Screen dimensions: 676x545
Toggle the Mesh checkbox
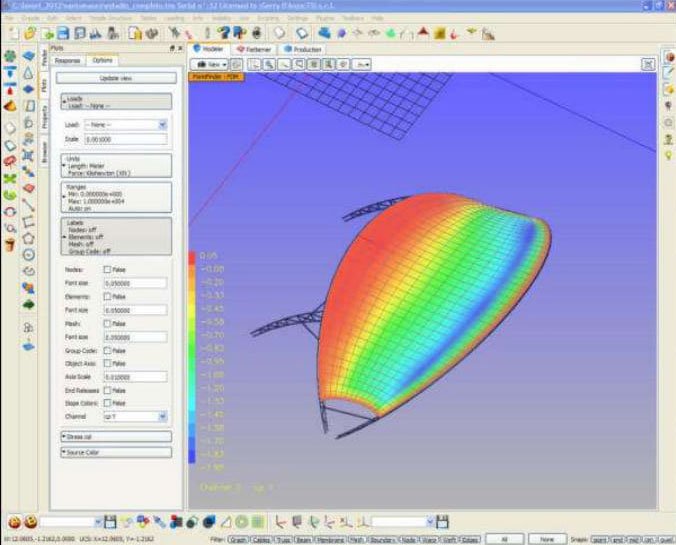(x=107, y=324)
